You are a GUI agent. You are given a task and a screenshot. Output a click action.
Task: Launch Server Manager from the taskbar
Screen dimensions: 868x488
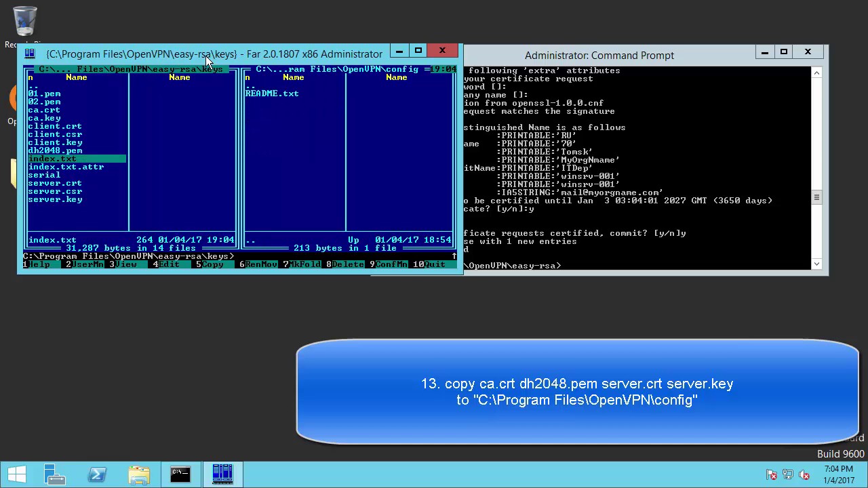[x=54, y=474]
